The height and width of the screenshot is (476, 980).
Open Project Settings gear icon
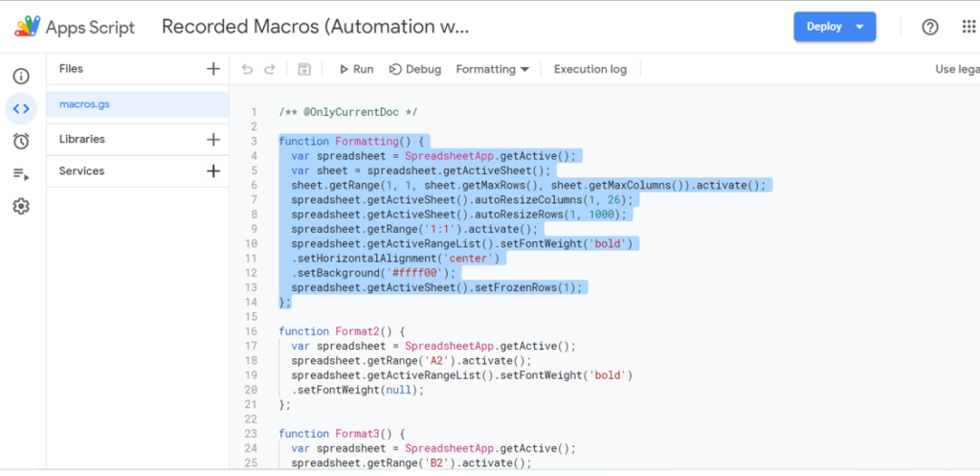point(21,207)
